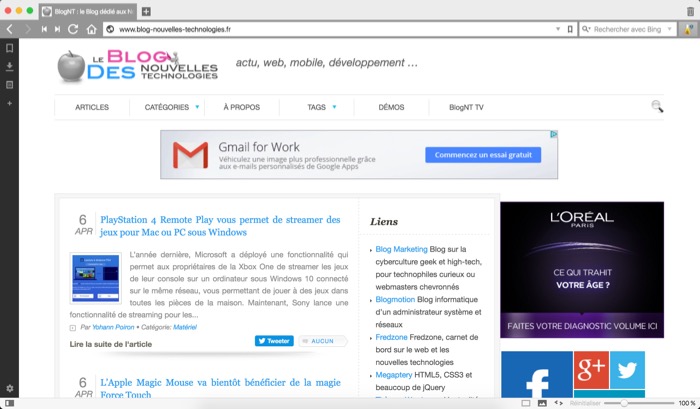Open the search engine dropdown arrow
Image resolution: width=700 pixels, height=409 pixels.
pyautogui.click(x=669, y=29)
